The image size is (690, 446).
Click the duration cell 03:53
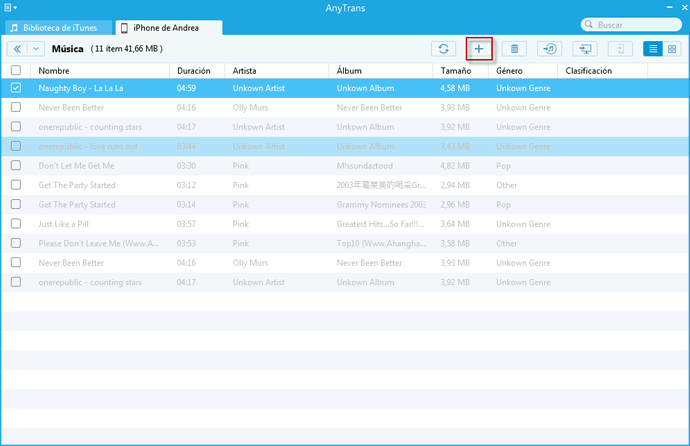187,243
